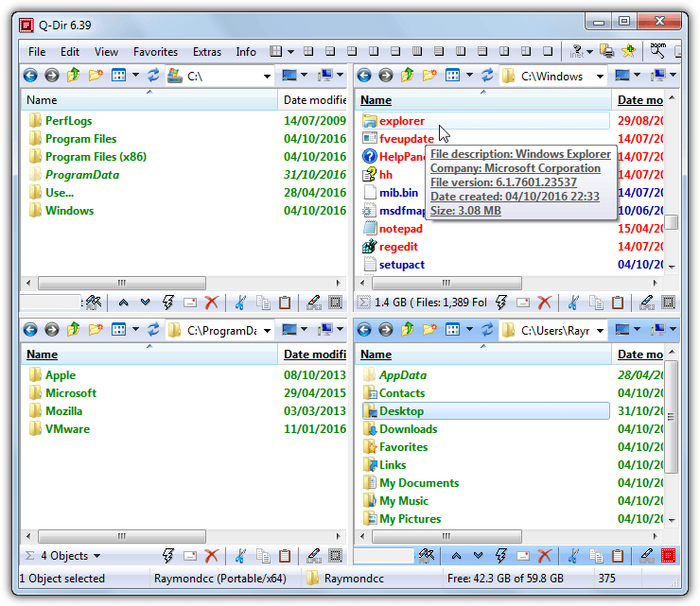Refresh the C:\Windows pane

(x=487, y=75)
